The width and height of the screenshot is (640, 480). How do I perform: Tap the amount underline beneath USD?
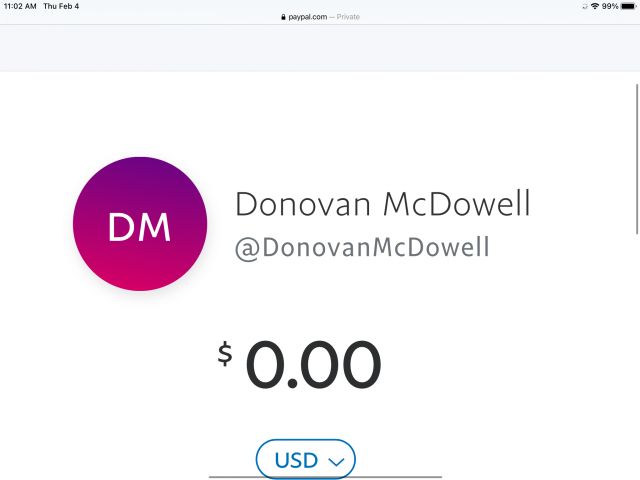point(325,477)
